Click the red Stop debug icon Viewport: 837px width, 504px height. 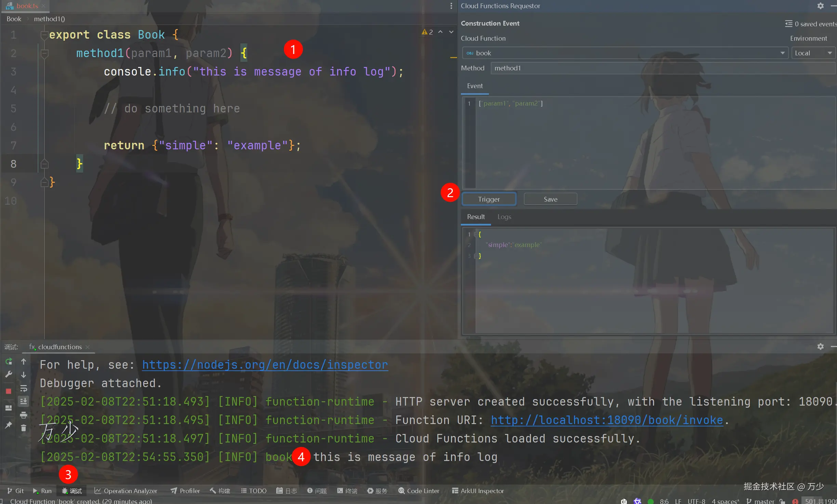coord(9,391)
